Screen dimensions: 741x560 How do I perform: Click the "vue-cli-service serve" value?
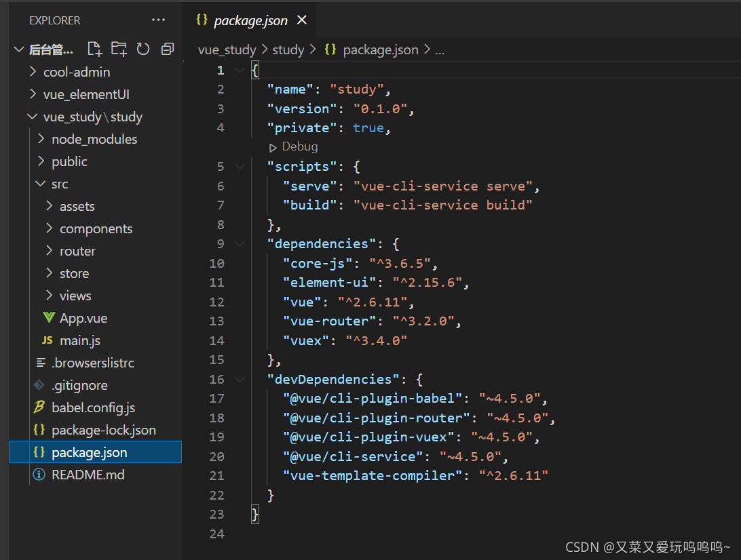[x=443, y=186]
